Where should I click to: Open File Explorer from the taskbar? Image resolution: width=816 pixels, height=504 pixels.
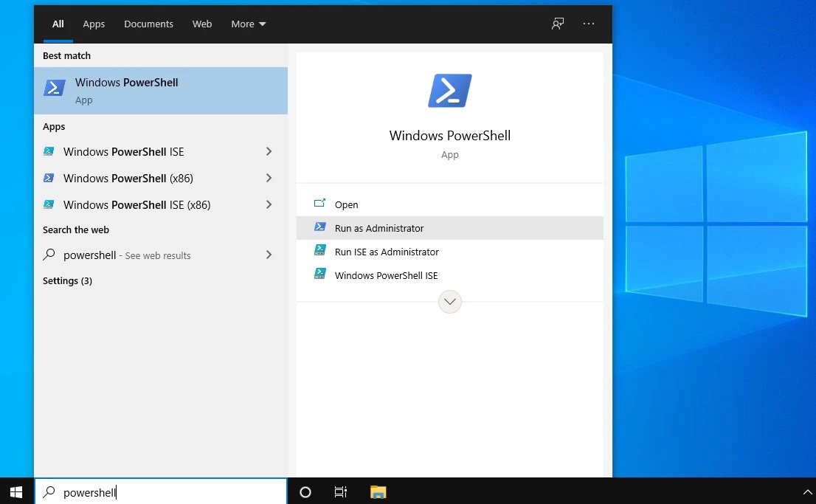click(x=378, y=491)
